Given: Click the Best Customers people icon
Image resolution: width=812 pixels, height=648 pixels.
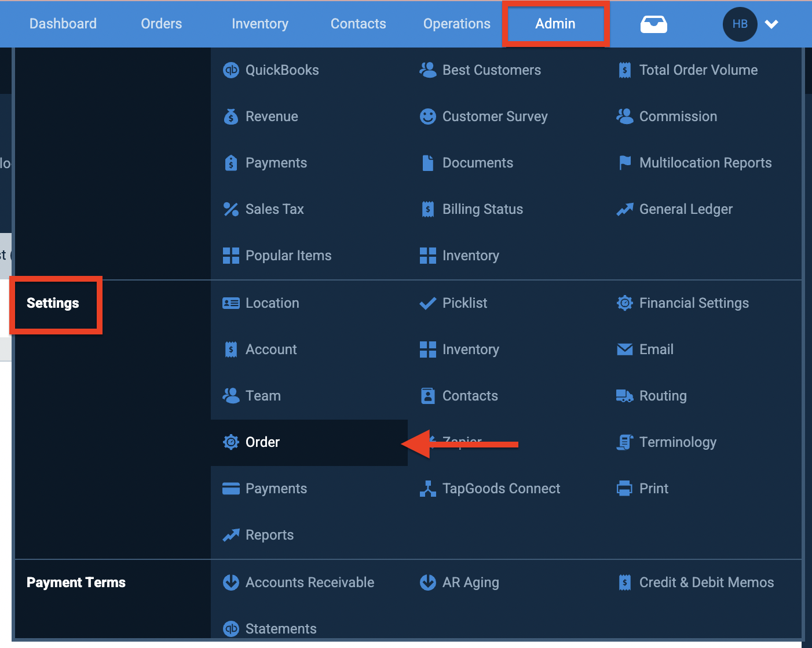Looking at the screenshot, I should tap(428, 70).
